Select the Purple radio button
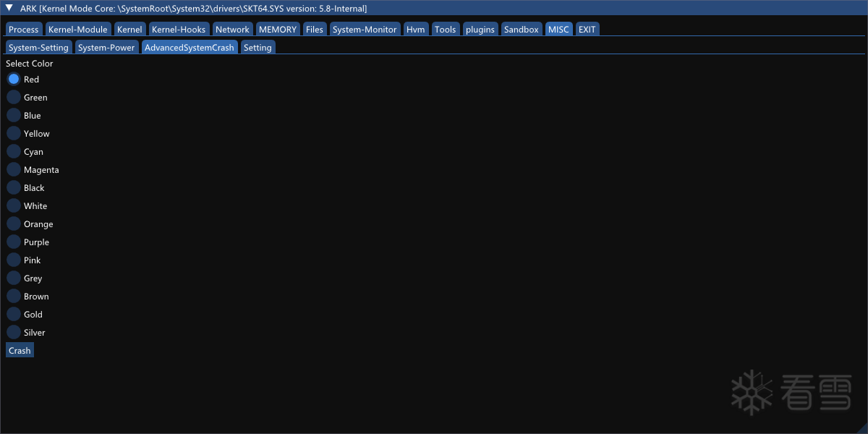Image resolution: width=868 pixels, height=434 pixels. 14,242
